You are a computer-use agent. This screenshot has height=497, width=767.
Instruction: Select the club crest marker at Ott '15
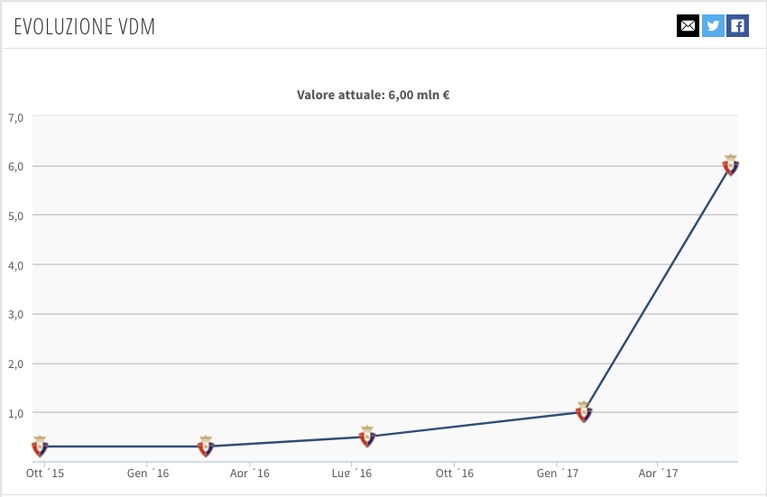click(x=40, y=446)
